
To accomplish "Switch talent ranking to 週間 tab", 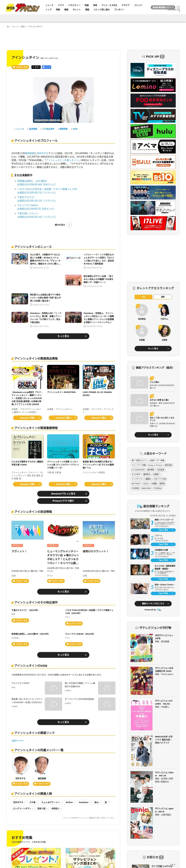I will tap(163, 297).
